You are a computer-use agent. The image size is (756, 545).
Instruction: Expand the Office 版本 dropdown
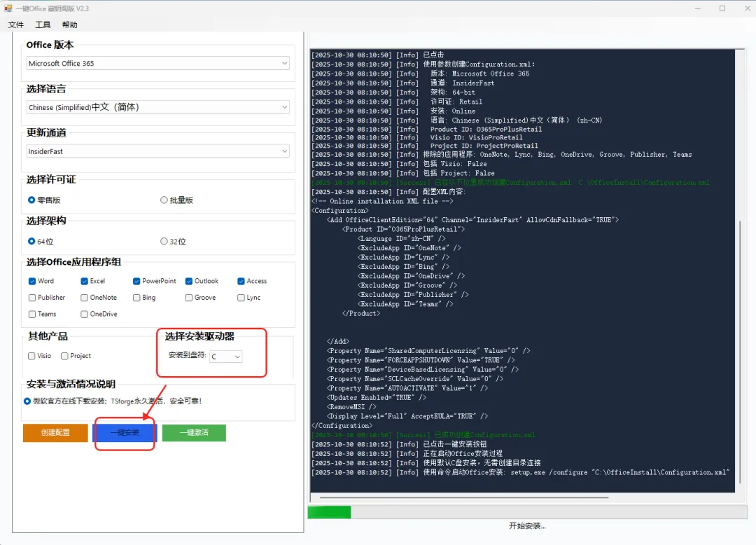[x=158, y=63]
